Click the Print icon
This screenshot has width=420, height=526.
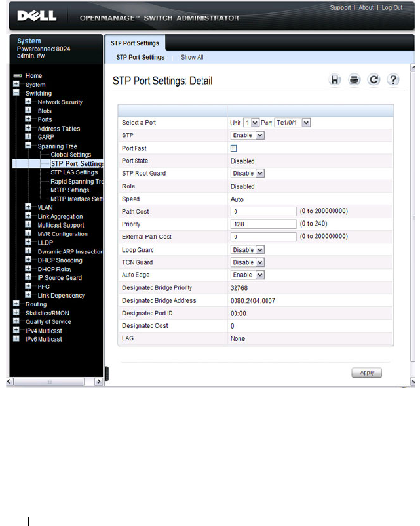(x=354, y=80)
